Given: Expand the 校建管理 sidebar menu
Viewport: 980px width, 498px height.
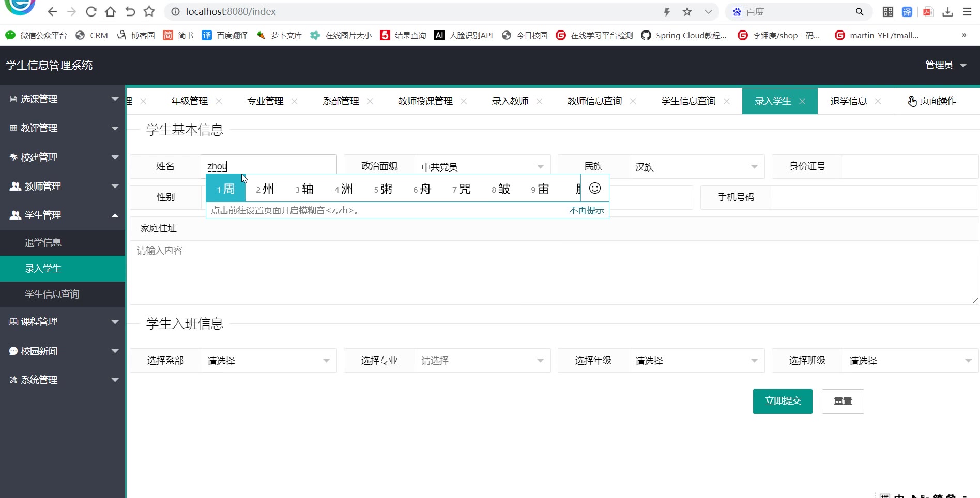Looking at the screenshot, I should pyautogui.click(x=63, y=157).
